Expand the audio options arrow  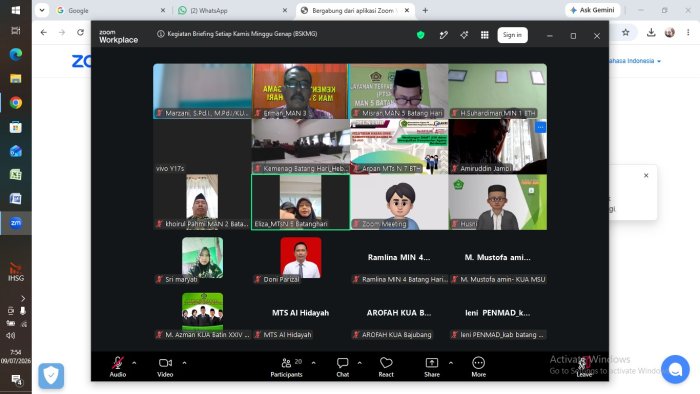(134, 363)
